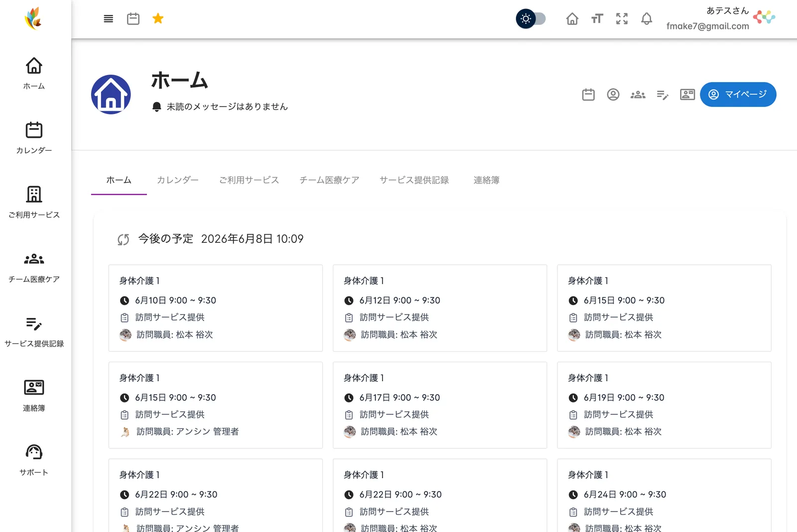This screenshot has width=797, height=532.
Task: Click staff avatar in 6月12日 card
Action: pos(350,335)
